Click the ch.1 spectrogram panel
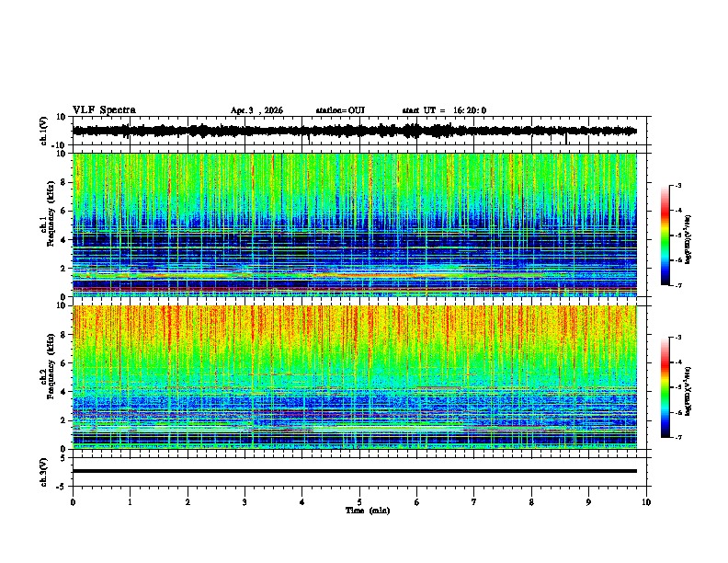This screenshot has height=563, width=728. click(355, 224)
